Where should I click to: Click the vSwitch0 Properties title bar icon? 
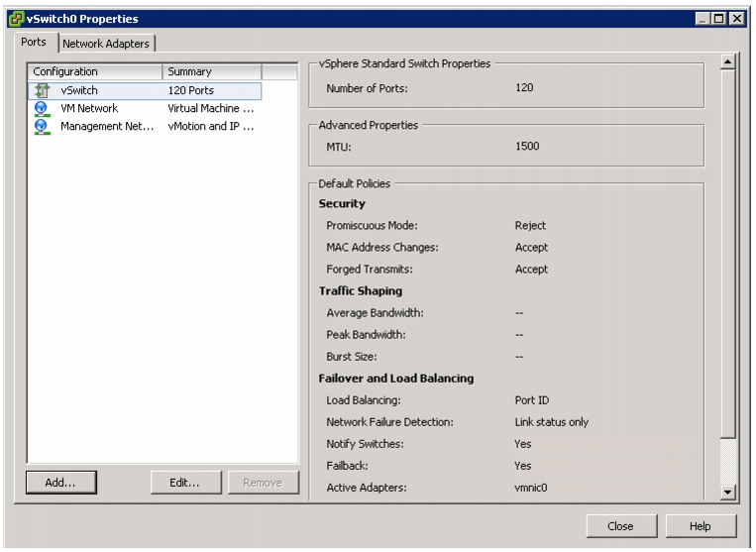pos(17,19)
